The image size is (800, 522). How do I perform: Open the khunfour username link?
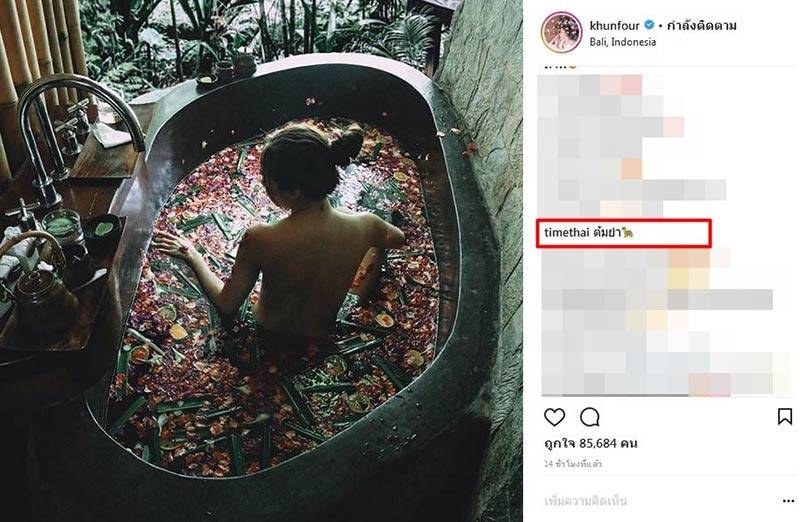coord(613,24)
